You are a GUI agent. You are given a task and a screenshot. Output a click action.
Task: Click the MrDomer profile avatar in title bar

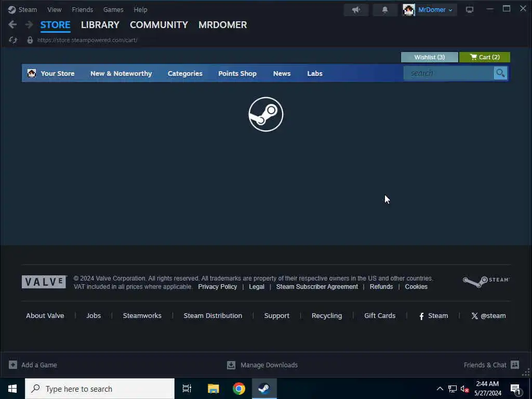409,10
